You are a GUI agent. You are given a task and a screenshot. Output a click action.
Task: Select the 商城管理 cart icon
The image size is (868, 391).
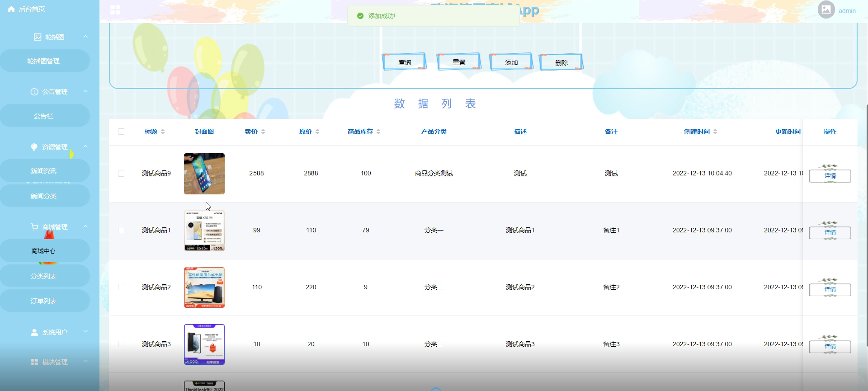pos(34,227)
